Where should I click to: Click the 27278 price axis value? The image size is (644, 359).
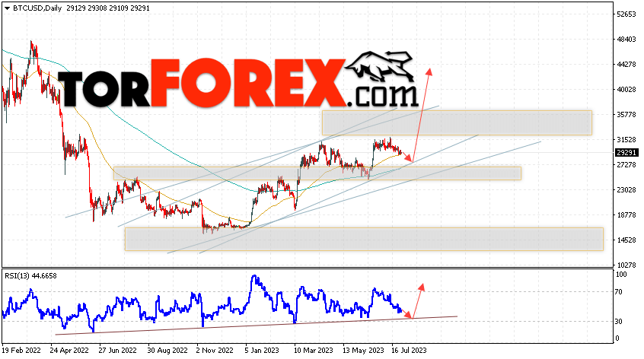(626, 165)
